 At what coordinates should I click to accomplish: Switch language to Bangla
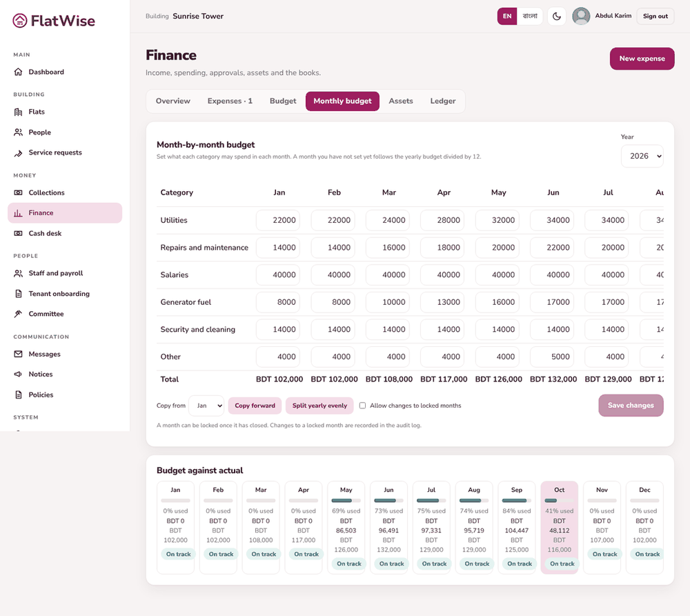click(x=530, y=17)
